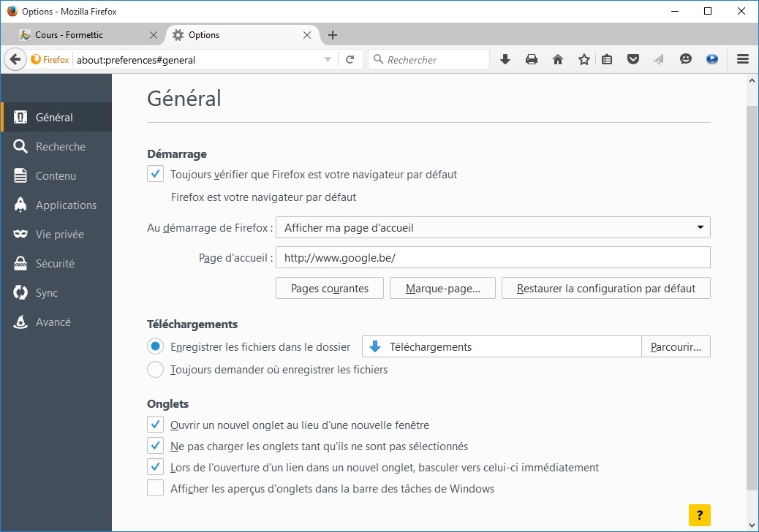This screenshot has height=532, width=759.
Task: Open a new tab with the plus
Action: point(333,35)
